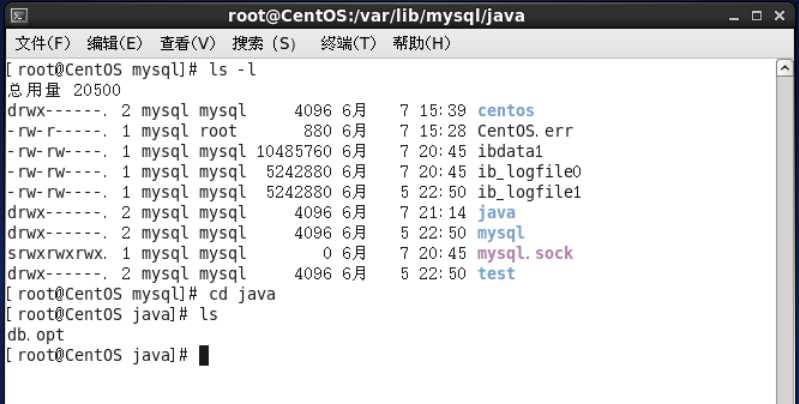Click the terminal cursor block at the prompt

[203, 355]
